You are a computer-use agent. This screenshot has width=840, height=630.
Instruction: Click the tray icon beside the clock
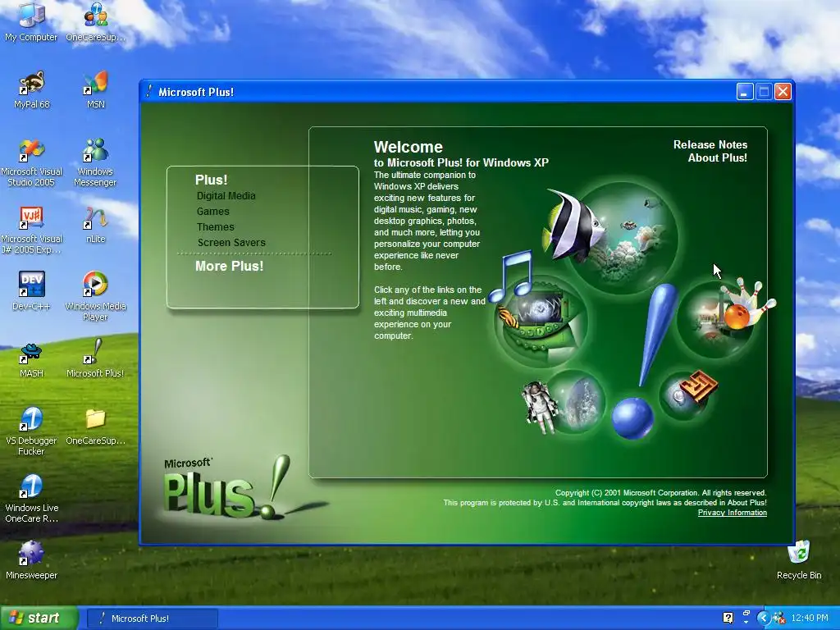click(x=779, y=619)
